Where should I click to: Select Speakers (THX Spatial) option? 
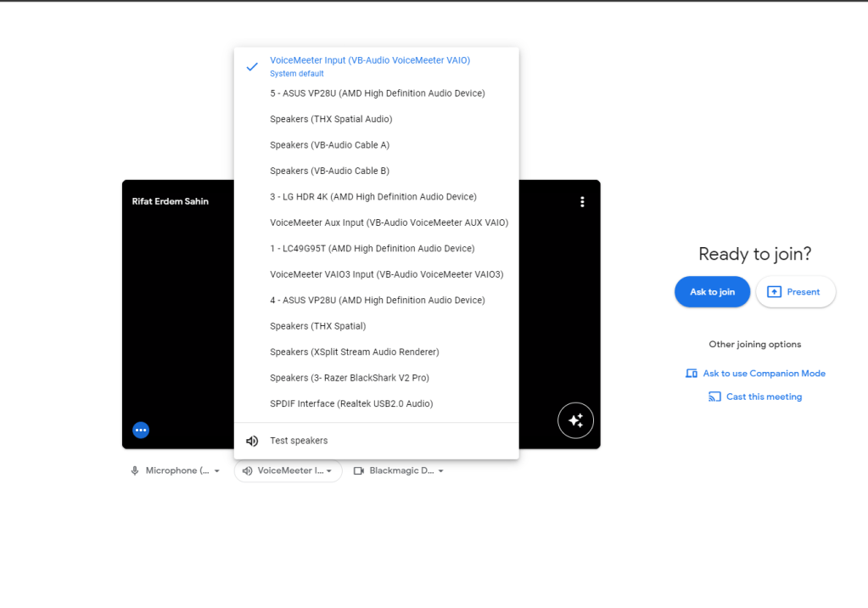point(377,326)
